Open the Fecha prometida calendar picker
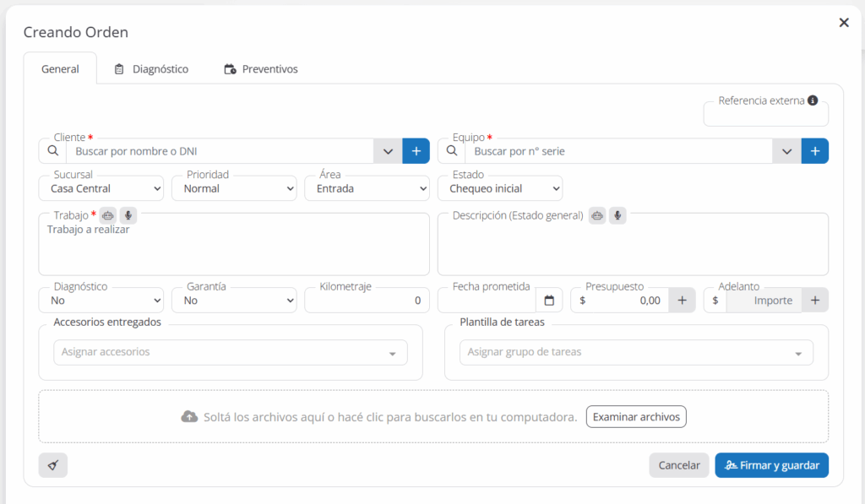This screenshot has height=504, width=865. pos(549,301)
